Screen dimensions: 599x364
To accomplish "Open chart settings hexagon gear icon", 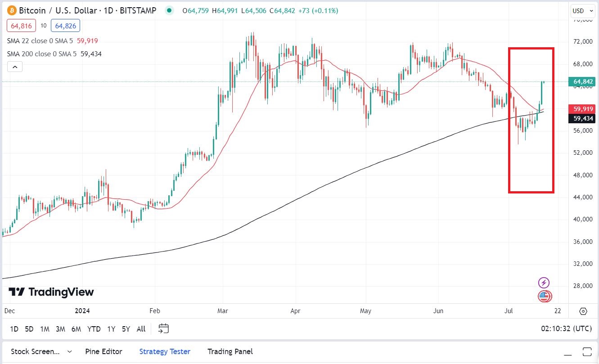I will coord(583,311).
